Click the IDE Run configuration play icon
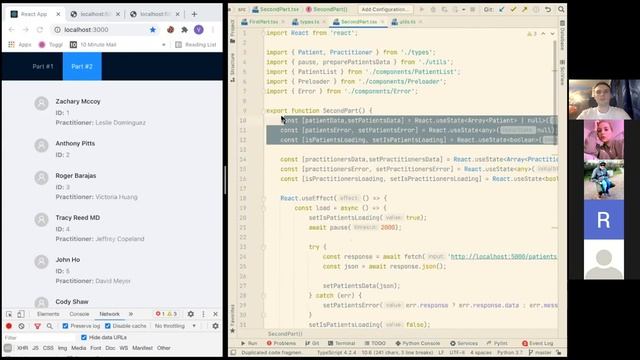 click(422, 9)
